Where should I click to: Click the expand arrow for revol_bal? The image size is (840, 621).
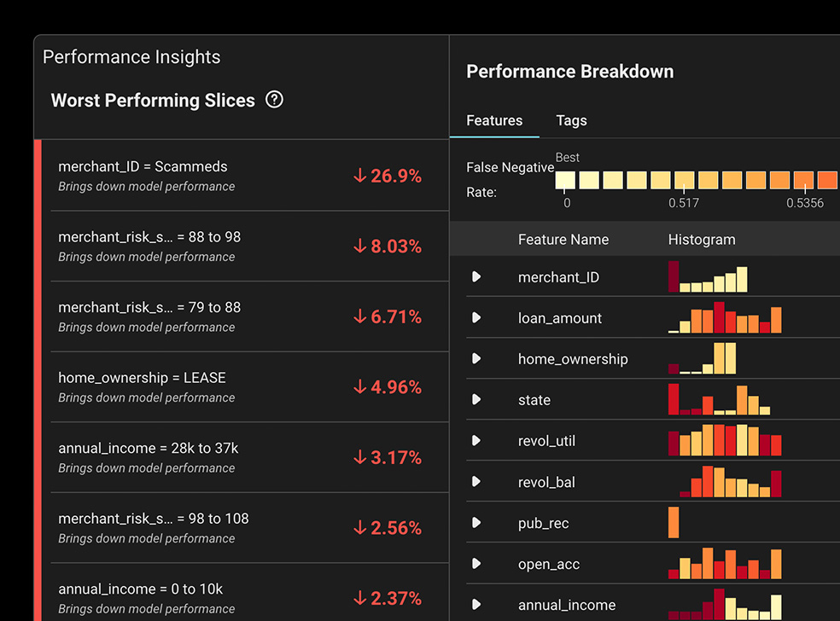[x=476, y=482]
